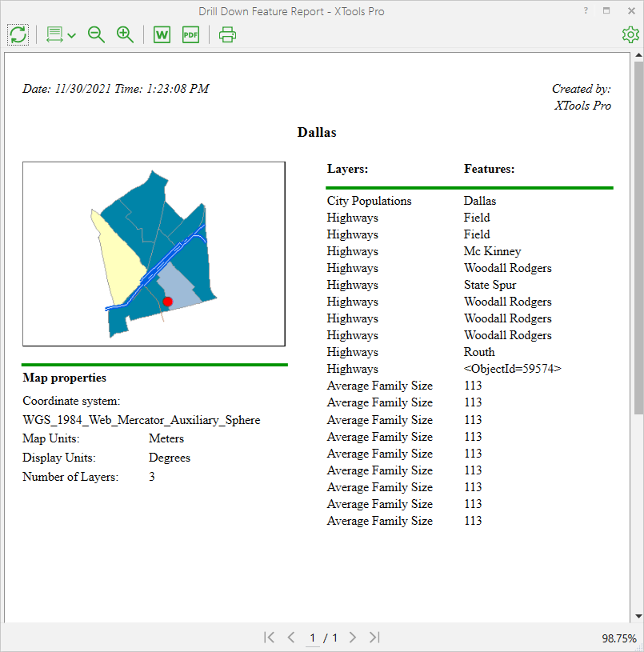
Task: Go to previous page
Action: (x=291, y=637)
